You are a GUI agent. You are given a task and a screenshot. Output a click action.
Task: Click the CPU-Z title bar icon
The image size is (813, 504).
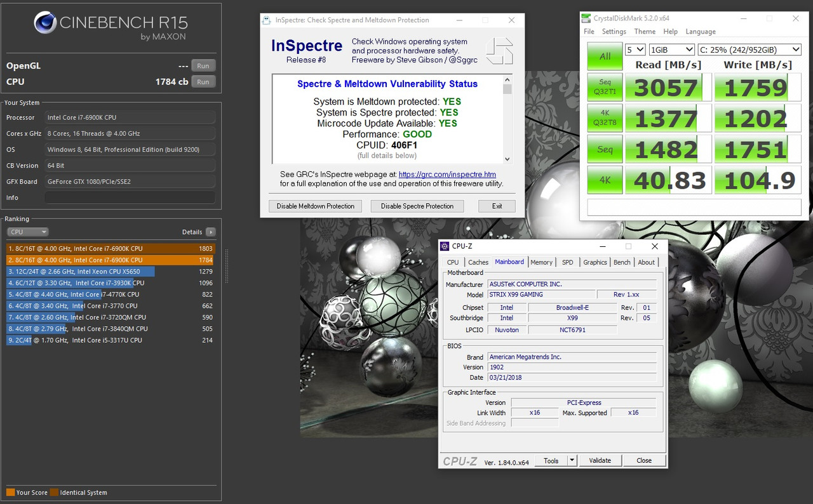point(445,246)
